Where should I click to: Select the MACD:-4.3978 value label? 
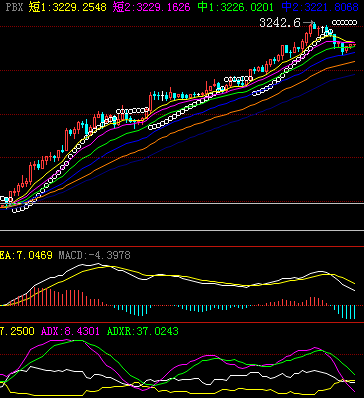tap(94, 256)
